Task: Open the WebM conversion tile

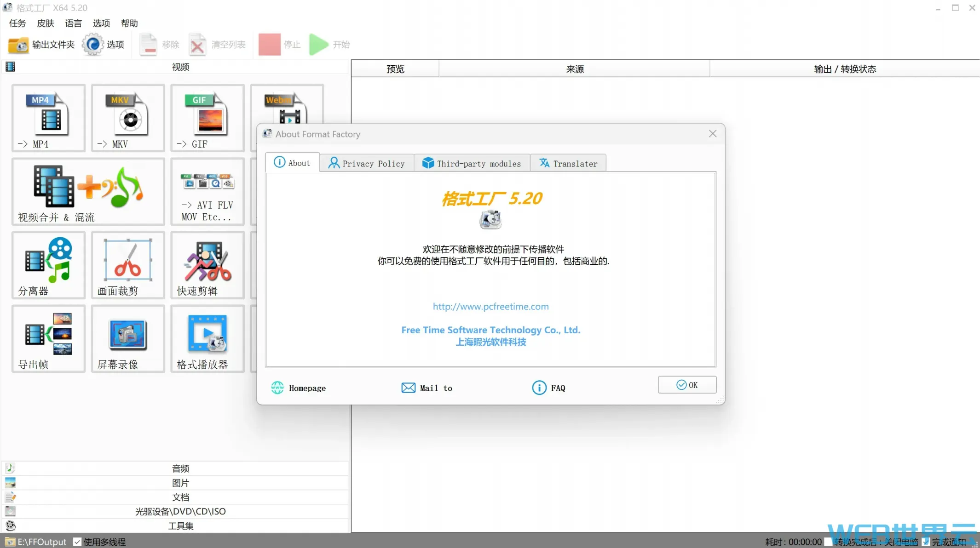Action: (287, 104)
